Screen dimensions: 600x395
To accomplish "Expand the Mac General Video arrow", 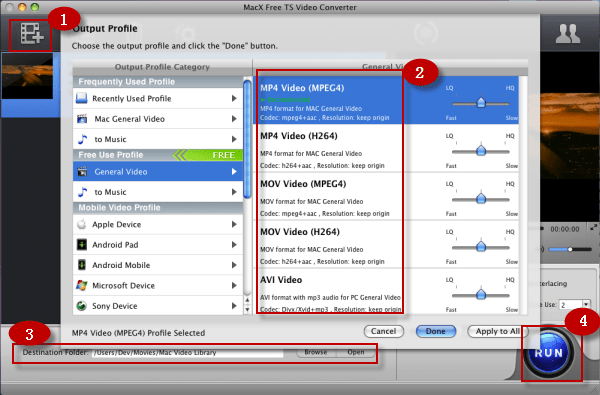I will (234, 119).
